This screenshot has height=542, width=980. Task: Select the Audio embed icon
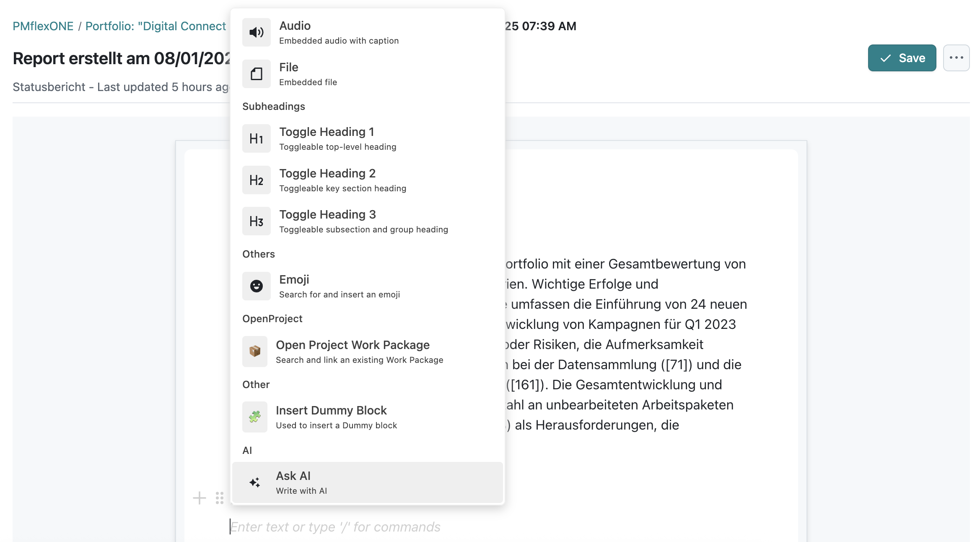tap(256, 32)
